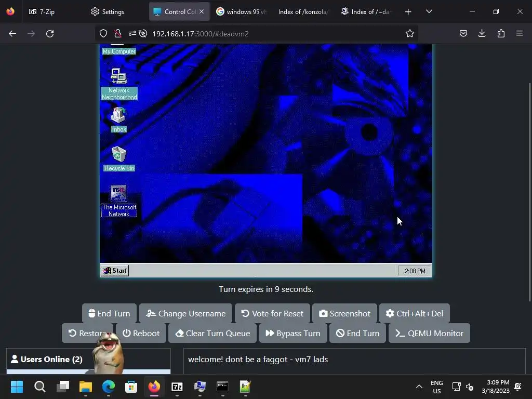The width and height of the screenshot is (532, 399).
Task: Click the Vote for Reset button
Action: [272, 313]
